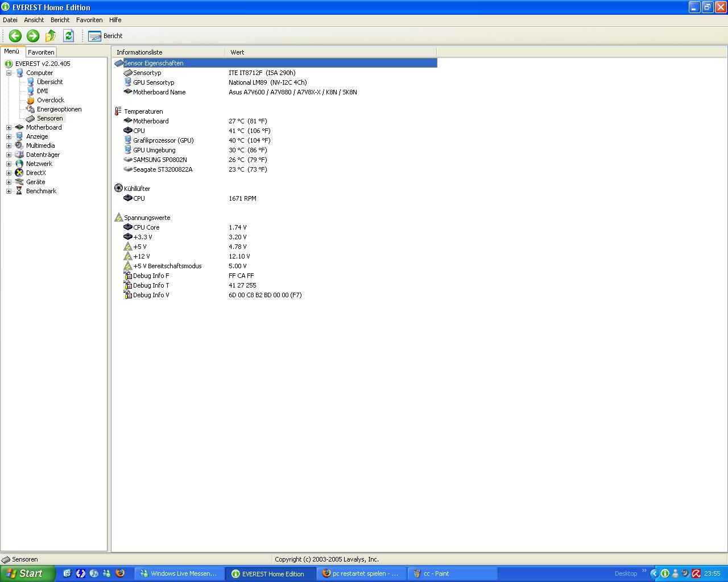
Task: Expand the DirectX tree node
Action: (x=9, y=173)
